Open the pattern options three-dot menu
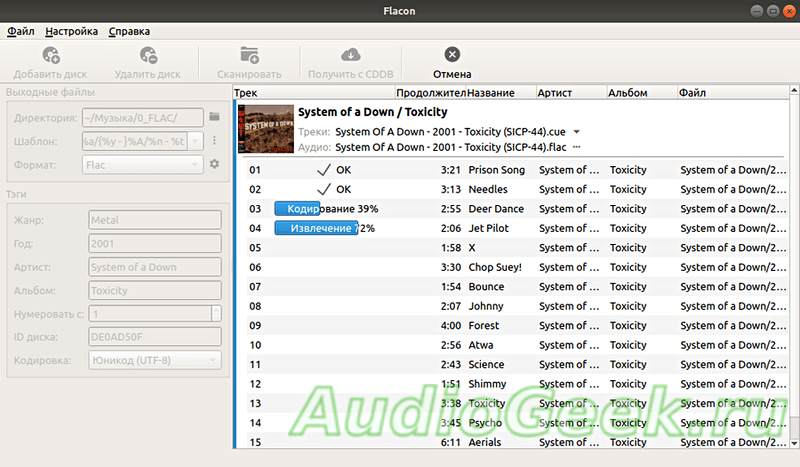800x467 pixels. click(x=214, y=140)
